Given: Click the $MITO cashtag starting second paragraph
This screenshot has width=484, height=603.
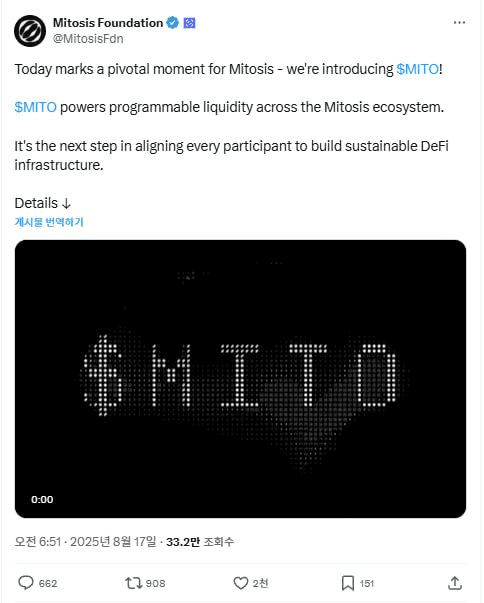Looking at the screenshot, I should 35,107.
